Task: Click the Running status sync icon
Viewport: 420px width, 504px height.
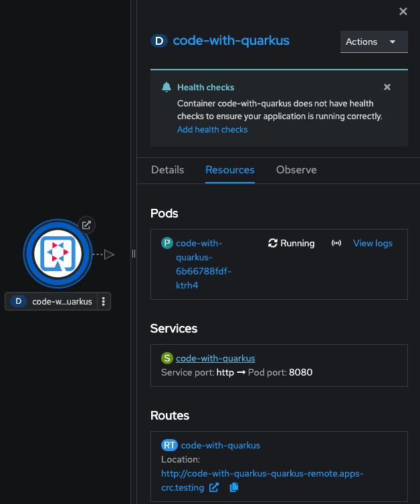Action: click(x=273, y=243)
